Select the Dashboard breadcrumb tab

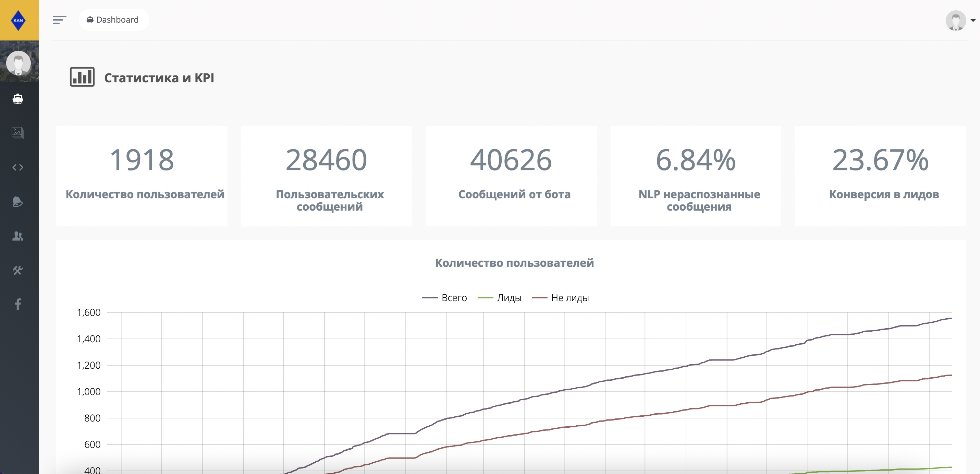point(113,20)
